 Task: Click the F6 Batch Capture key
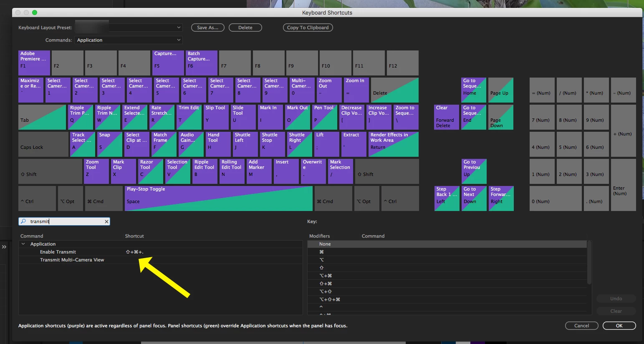(x=202, y=63)
